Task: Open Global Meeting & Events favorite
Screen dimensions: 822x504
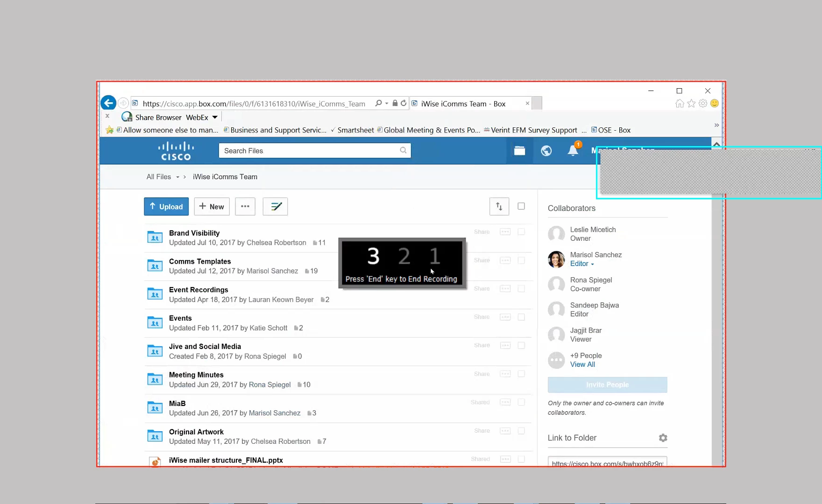Action: click(x=429, y=130)
